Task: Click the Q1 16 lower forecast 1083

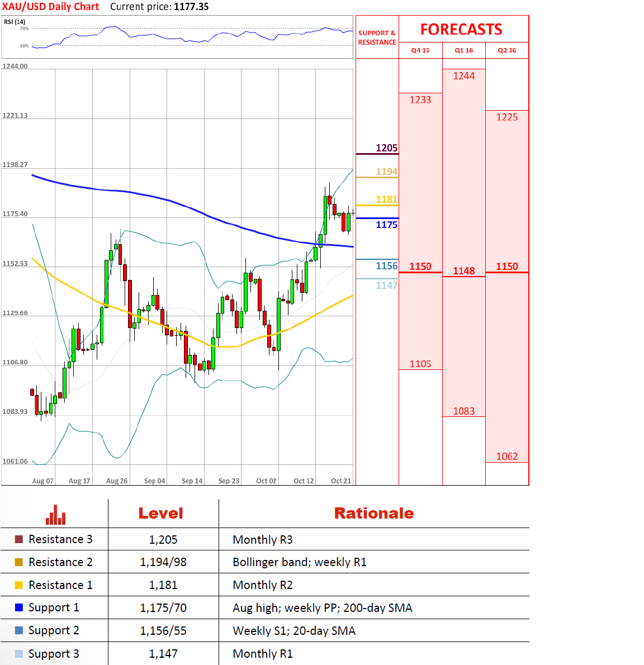Action: tap(463, 411)
